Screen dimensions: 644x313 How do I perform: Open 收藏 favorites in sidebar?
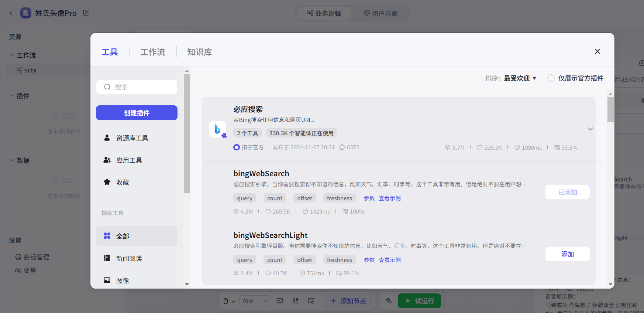click(137, 182)
